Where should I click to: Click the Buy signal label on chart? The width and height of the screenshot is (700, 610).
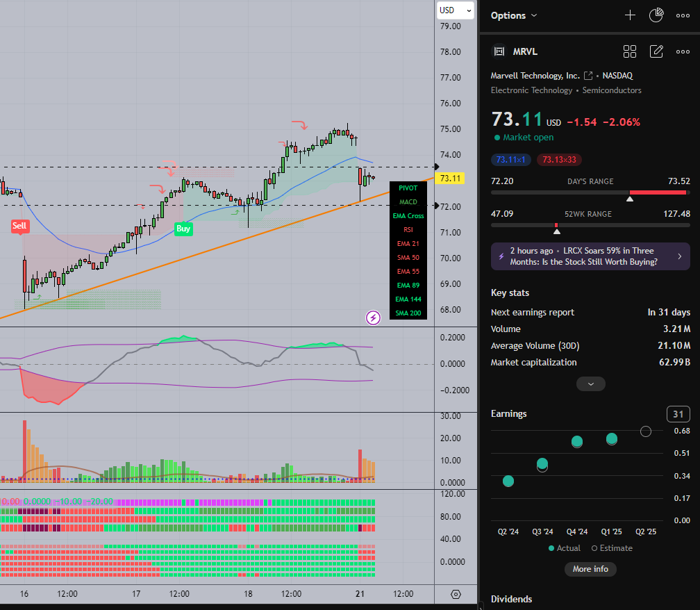pos(183,229)
